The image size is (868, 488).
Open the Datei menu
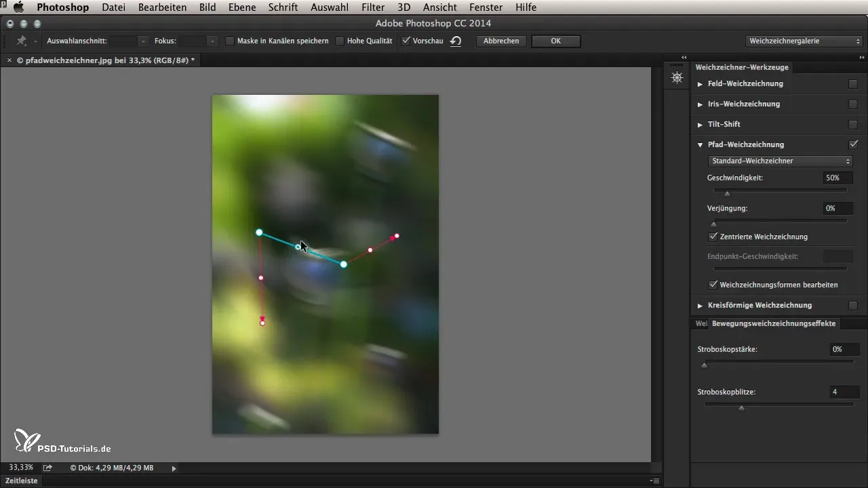pyautogui.click(x=113, y=7)
